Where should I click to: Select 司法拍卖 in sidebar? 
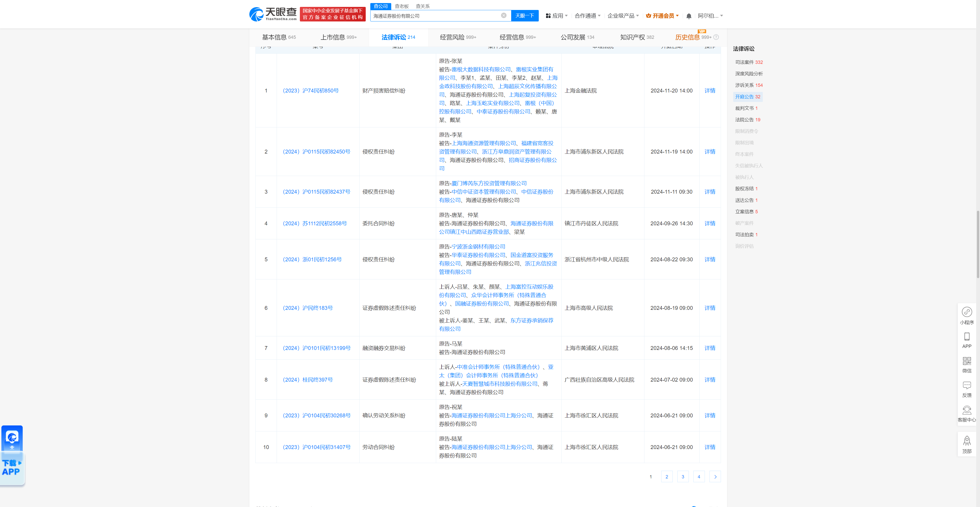746,234
